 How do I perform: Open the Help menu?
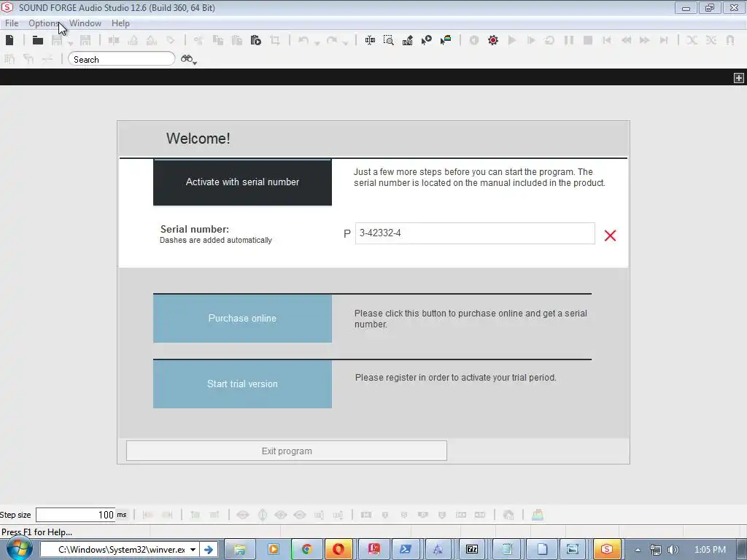coord(120,23)
